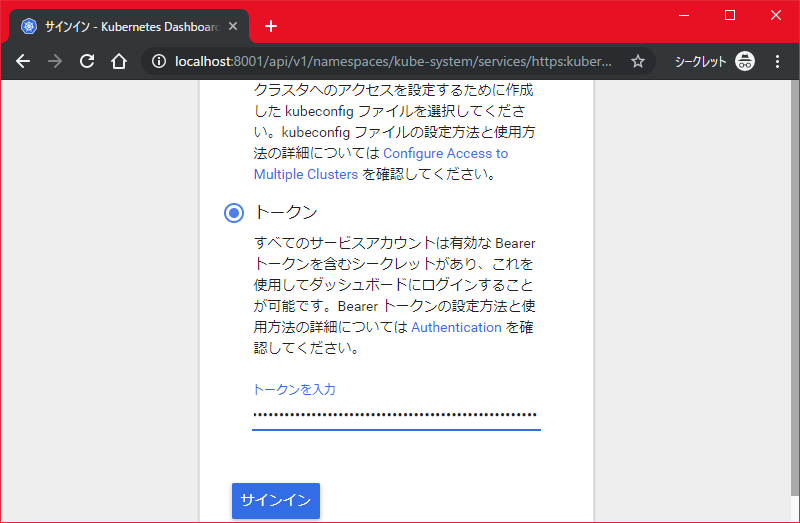Close the Chrome window
This screenshot has height=523, width=800.
click(776, 15)
